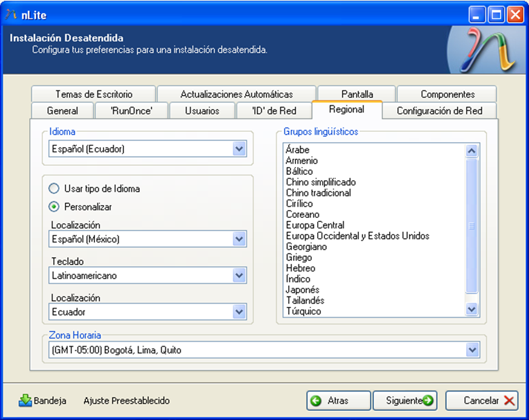This screenshot has height=420, width=529.
Task: Switch to the General tab
Action: point(62,111)
